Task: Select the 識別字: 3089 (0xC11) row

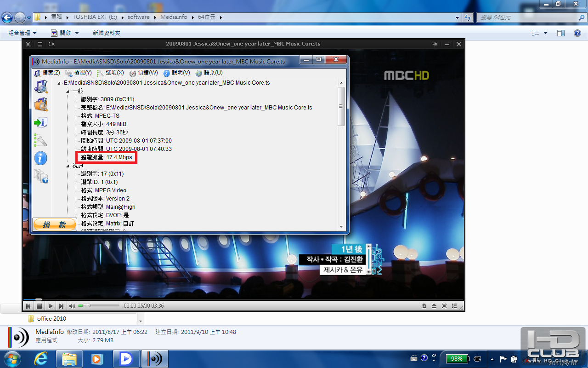Action: [x=107, y=99]
